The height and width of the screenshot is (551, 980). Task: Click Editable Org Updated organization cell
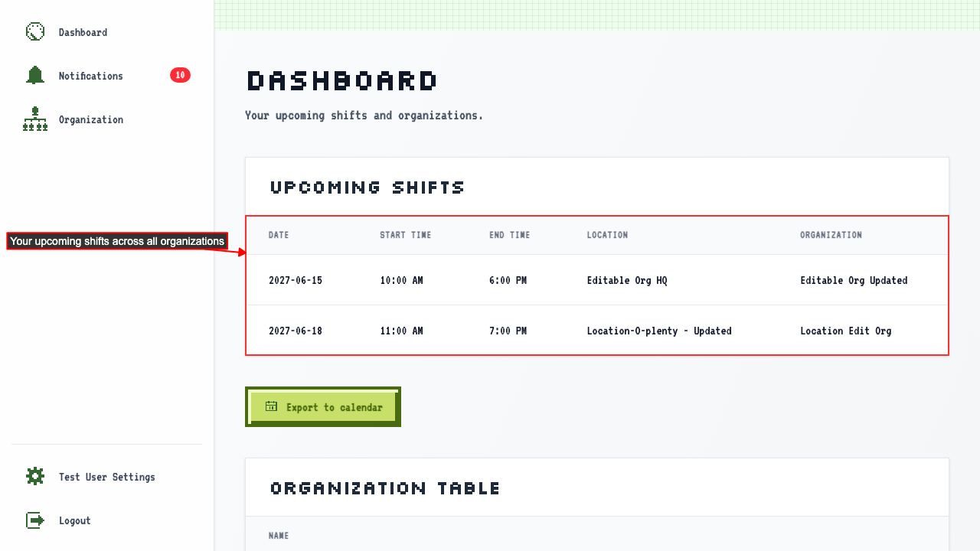coord(854,280)
